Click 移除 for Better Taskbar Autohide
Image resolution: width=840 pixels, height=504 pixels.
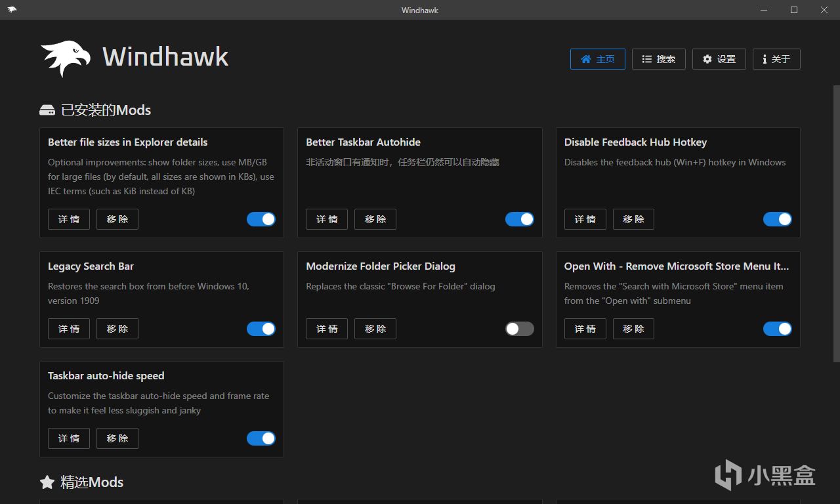[x=375, y=219]
